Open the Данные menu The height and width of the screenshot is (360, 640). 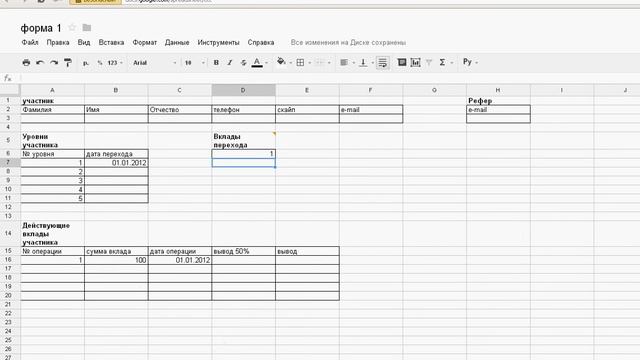177,42
